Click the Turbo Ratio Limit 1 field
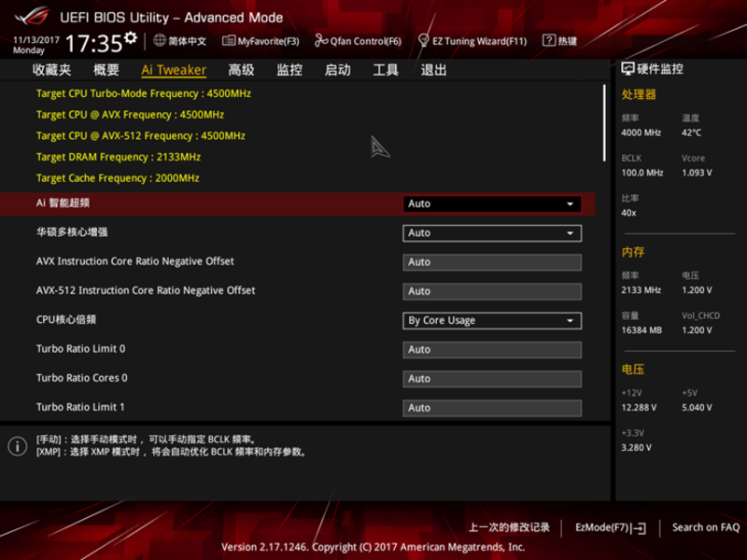Viewport: 747px width, 560px height. pyautogui.click(x=492, y=408)
